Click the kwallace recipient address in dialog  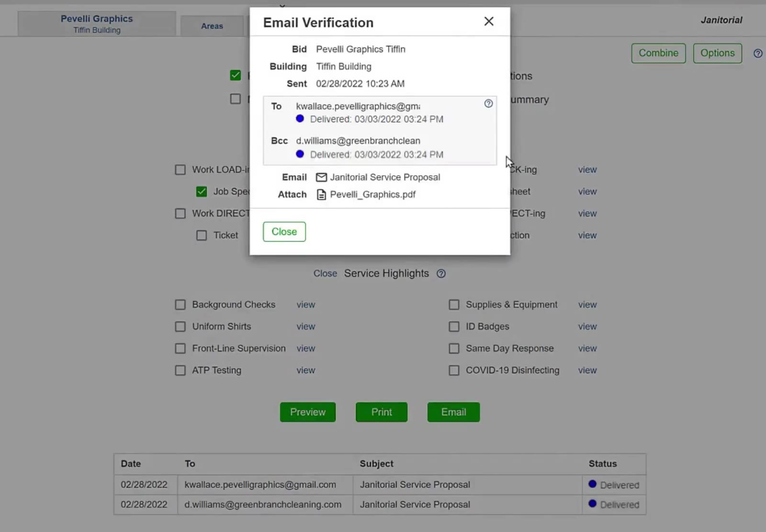coord(358,106)
